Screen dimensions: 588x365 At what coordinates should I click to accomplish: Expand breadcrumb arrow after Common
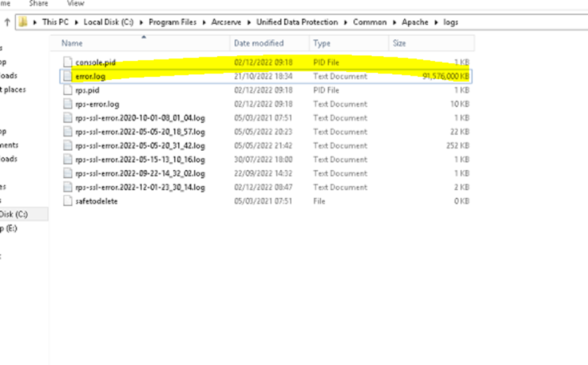point(394,23)
